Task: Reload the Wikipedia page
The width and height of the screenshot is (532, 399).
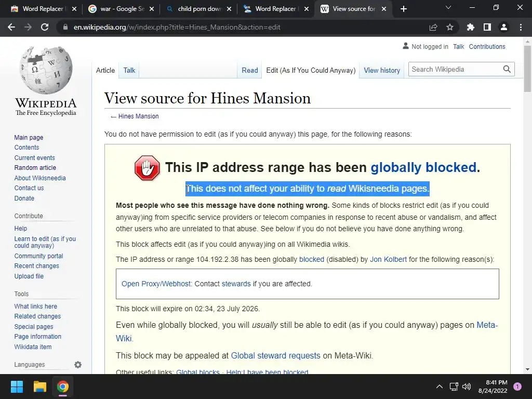Action: click(x=45, y=27)
